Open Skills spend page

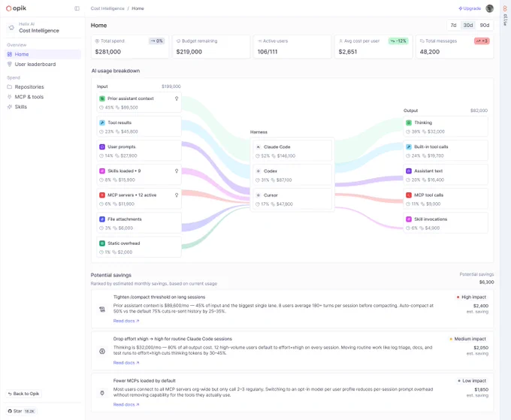(x=43, y=107)
